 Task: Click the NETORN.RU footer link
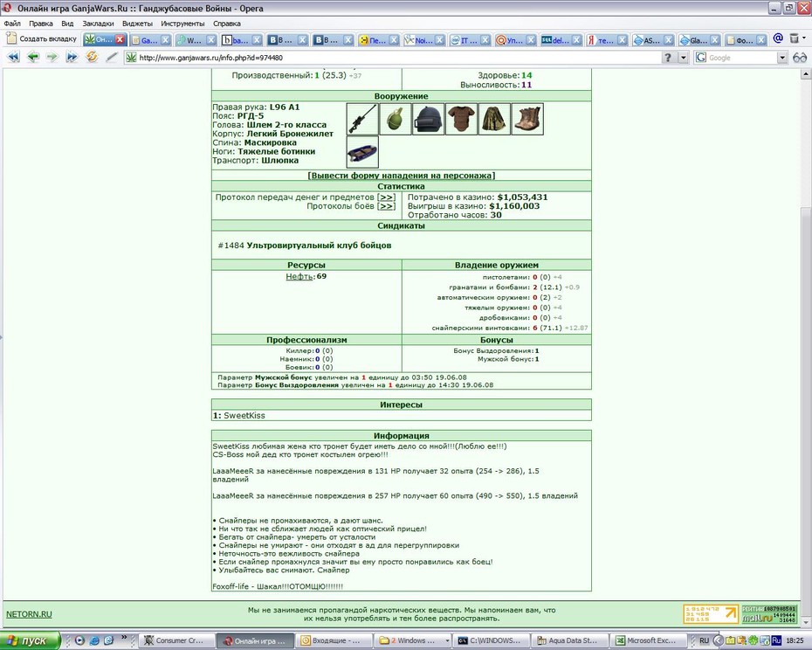[x=29, y=614]
